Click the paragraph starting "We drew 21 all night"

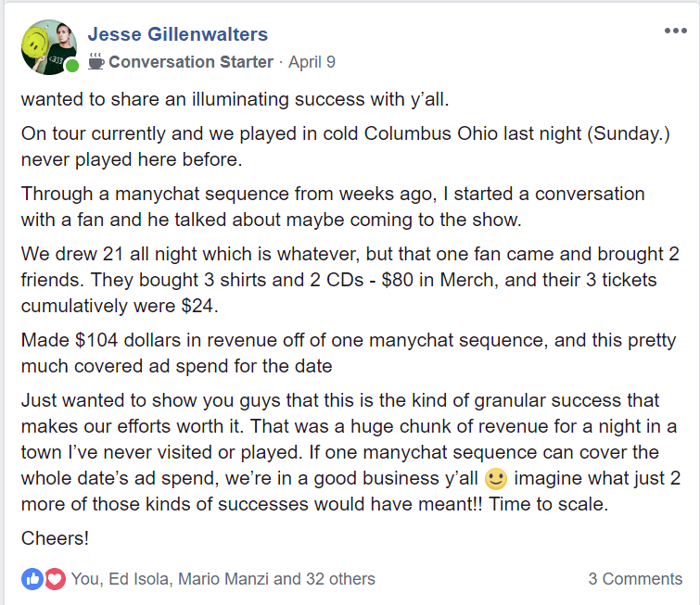pyautogui.click(x=350, y=280)
